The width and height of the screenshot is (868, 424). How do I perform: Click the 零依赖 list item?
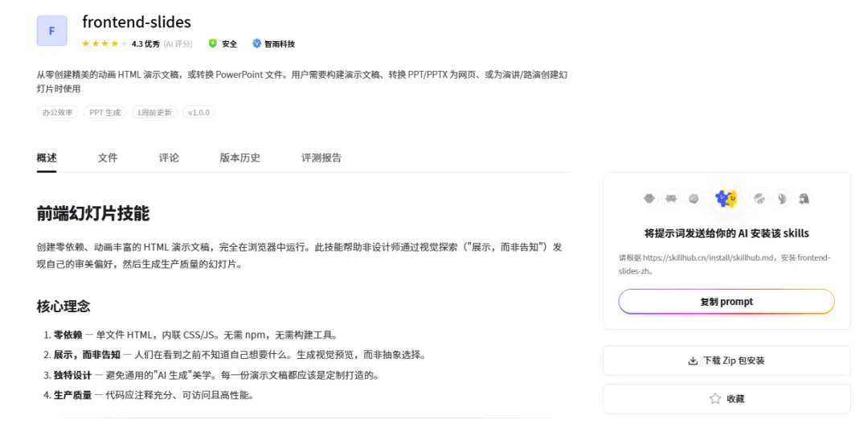pyautogui.click(x=195, y=335)
